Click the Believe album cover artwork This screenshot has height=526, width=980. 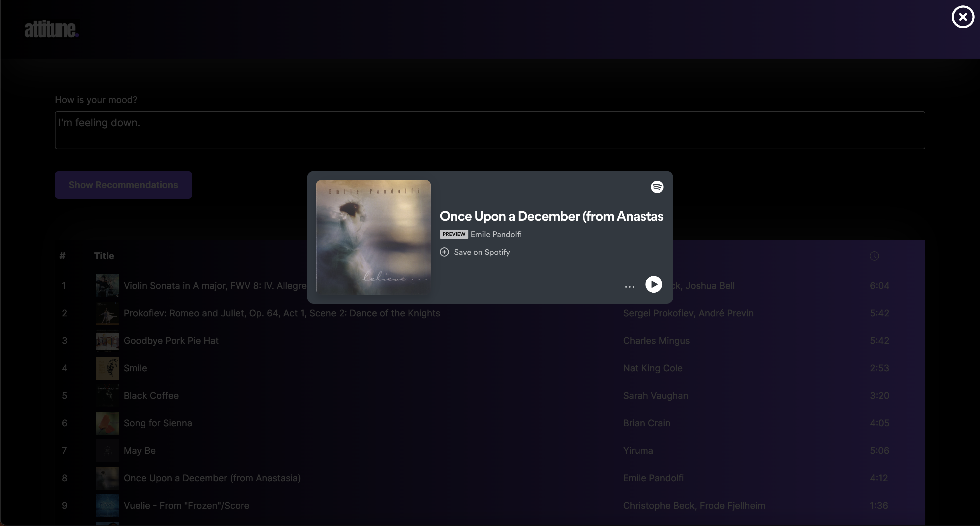pos(373,237)
